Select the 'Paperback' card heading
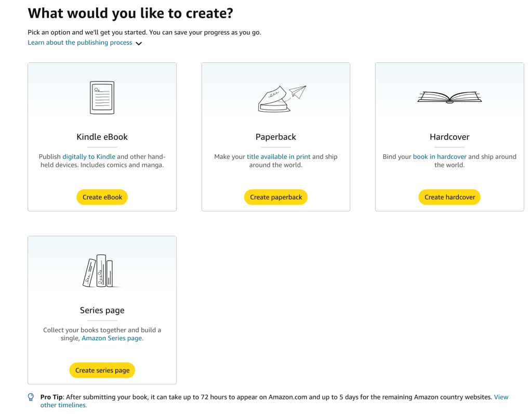532x414 pixels. (276, 137)
